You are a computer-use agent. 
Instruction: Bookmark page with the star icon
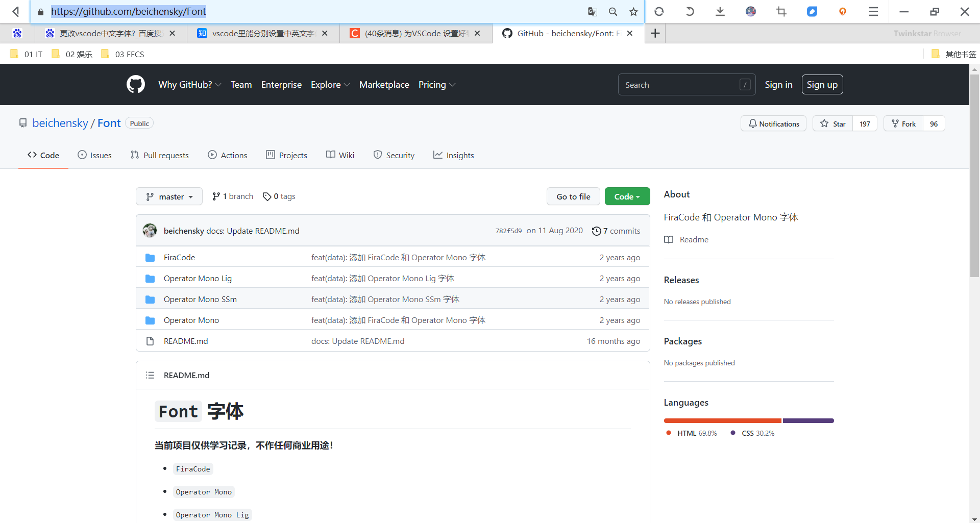633,11
